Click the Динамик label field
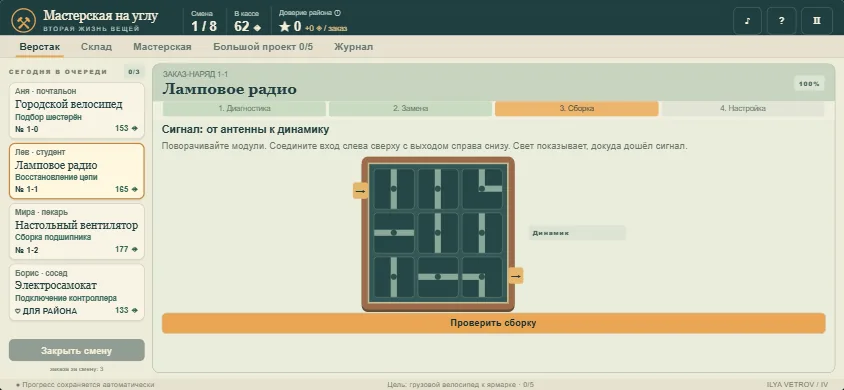Screen dimensions: 844x390 (576, 233)
